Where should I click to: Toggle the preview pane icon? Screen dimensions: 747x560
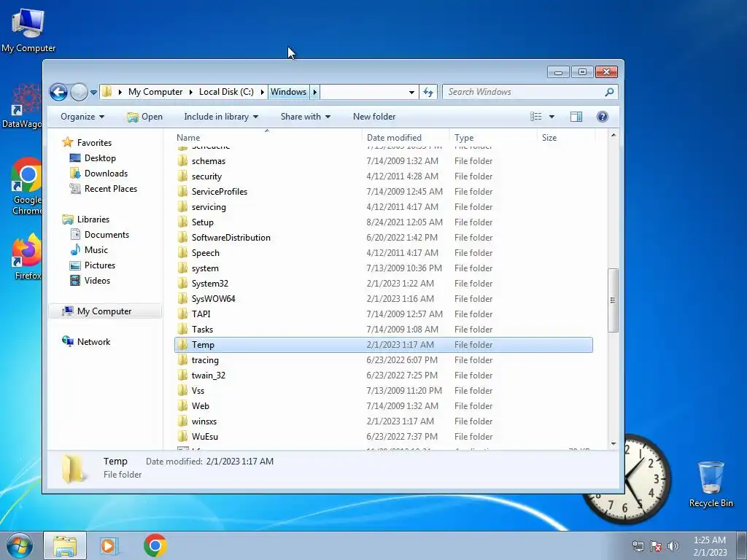pos(576,117)
